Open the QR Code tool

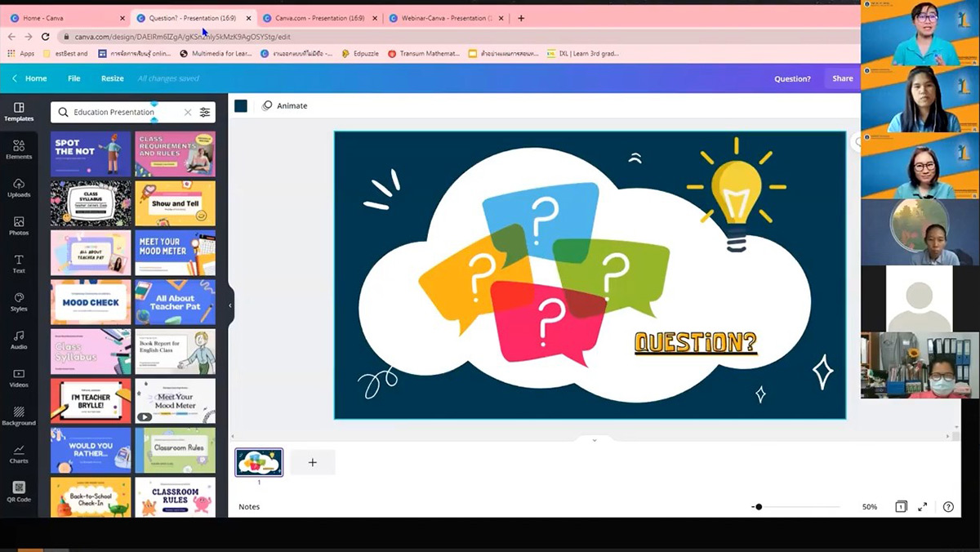pyautogui.click(x=19, y=491)
